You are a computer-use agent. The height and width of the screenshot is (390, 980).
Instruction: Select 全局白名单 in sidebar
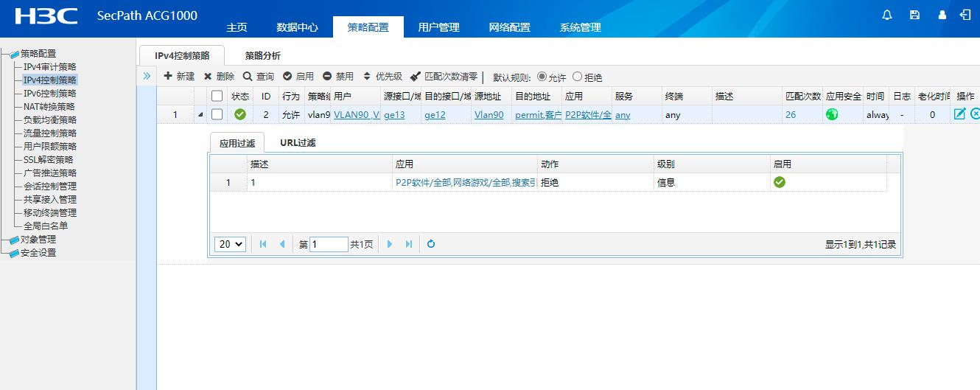pyautogui.click(x=45, y=226)
